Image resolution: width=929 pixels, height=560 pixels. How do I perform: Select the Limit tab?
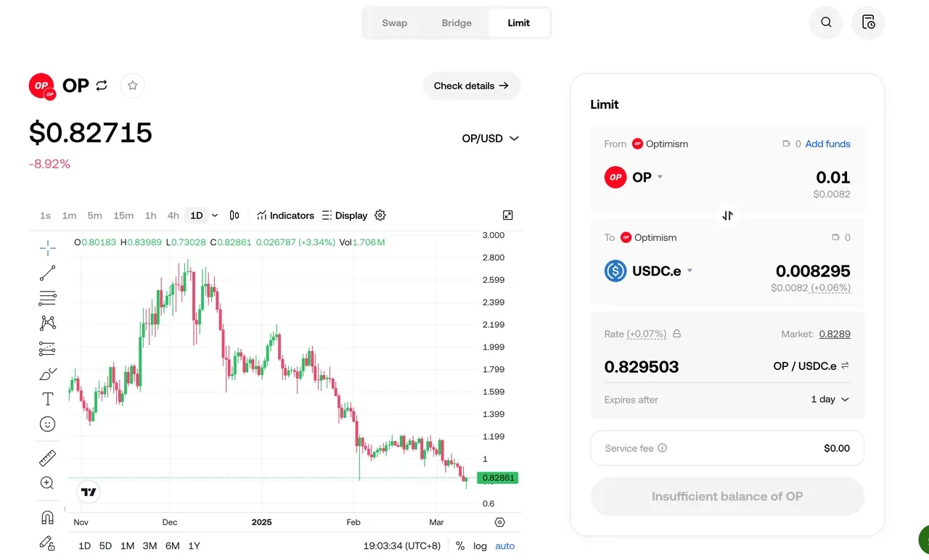[x=519, y=23]
